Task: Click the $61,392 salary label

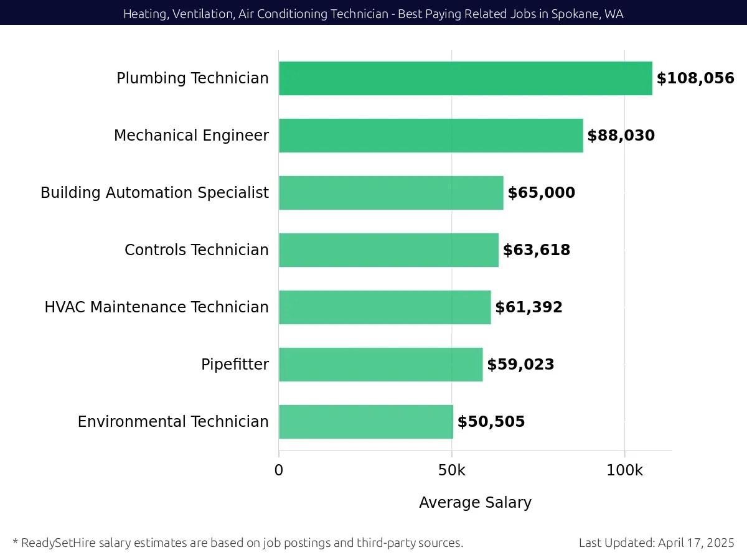Action: click(x=529, y=307)
